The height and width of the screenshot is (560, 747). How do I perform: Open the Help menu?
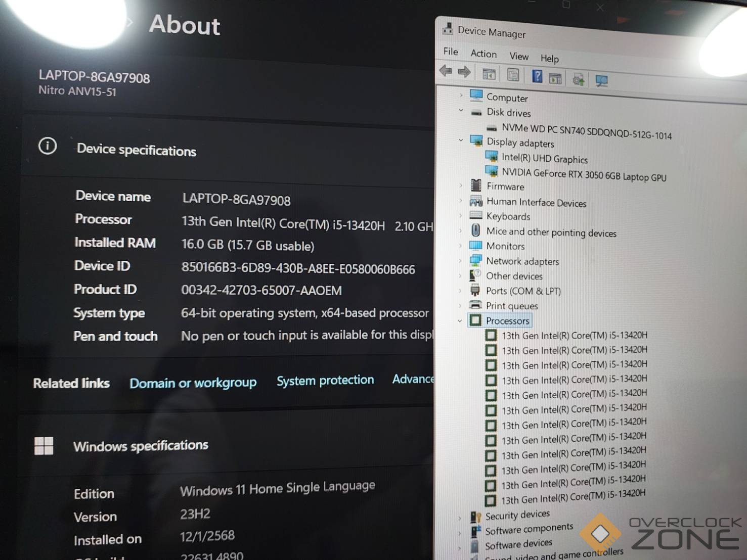tap(550, 58)
